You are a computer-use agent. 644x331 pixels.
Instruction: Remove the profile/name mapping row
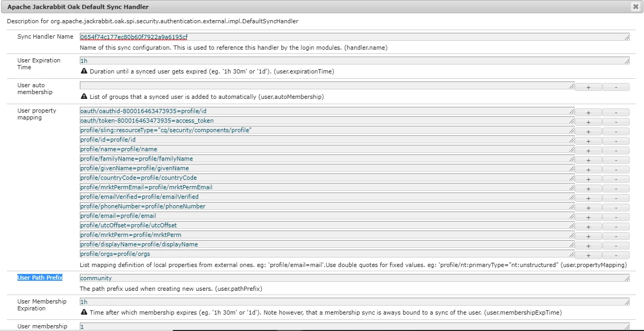(616, 151)
